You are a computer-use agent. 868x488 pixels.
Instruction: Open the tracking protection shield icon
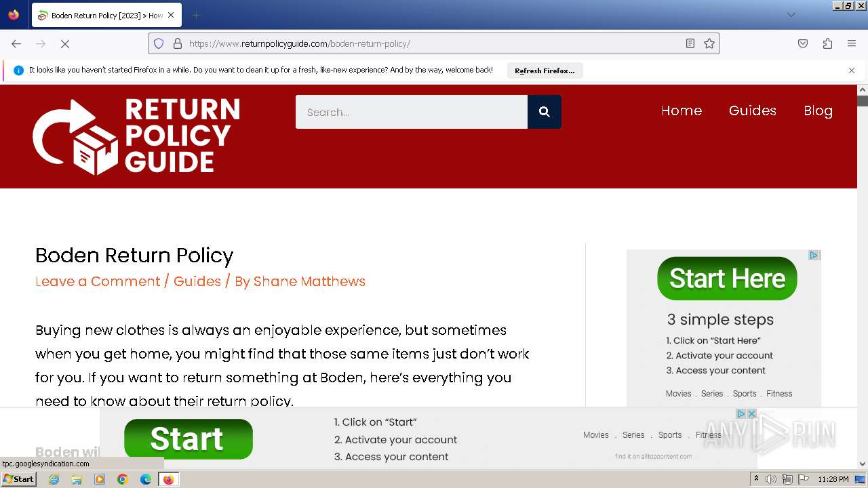click(159, 43)
